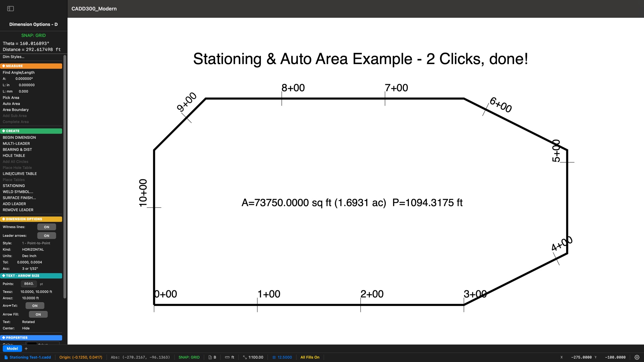Viewport: 644px width, 362px height.
Task: Click the Arosz value 10.0000 ft
Action: click(x=31, y=298)
